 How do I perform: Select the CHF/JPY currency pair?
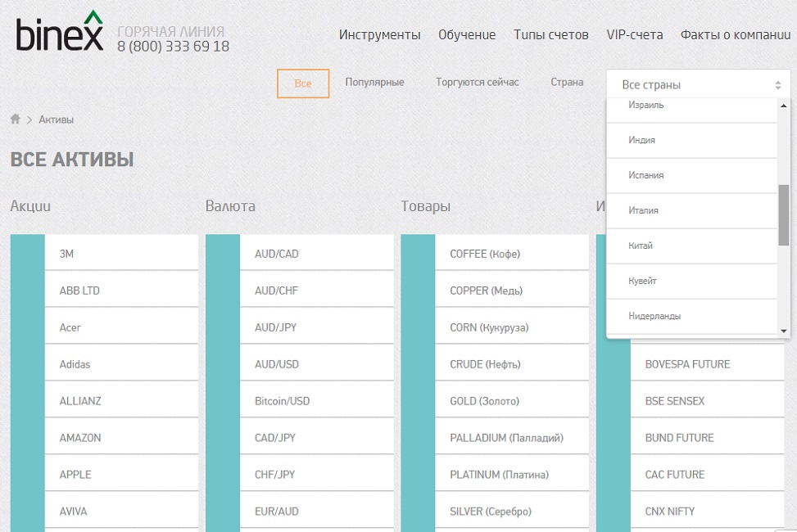[317, 473]
